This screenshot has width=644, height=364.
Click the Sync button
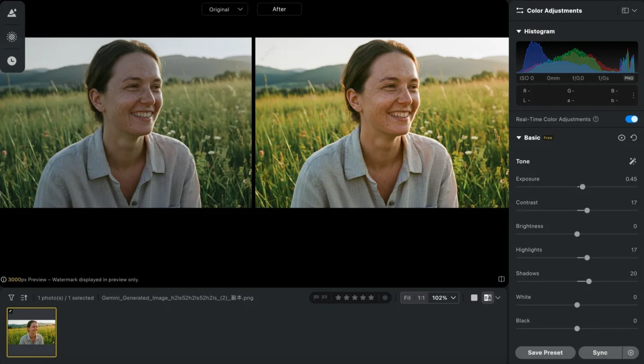(600, 353)
